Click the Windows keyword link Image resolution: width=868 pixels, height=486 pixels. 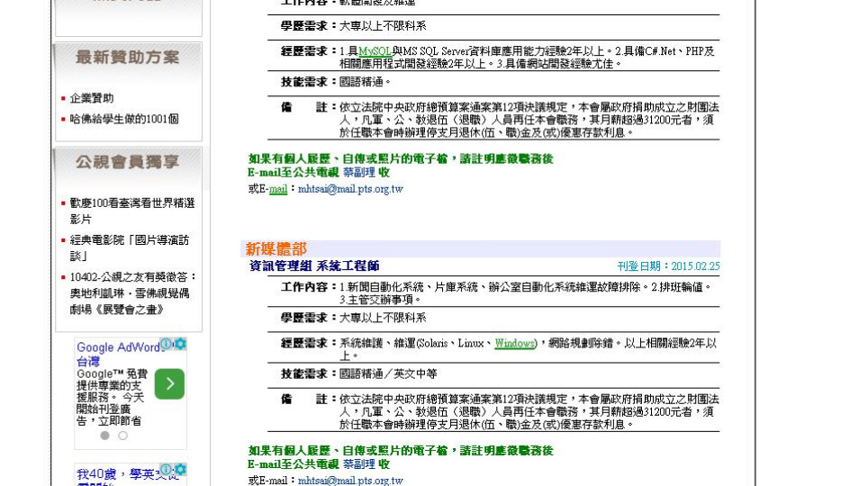point(514,344)
